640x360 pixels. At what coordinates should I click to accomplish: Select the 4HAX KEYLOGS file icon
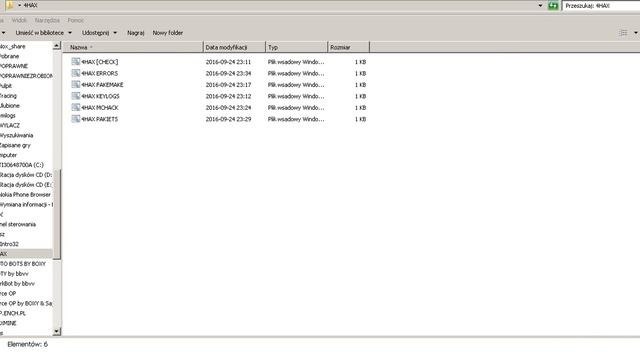76,96
